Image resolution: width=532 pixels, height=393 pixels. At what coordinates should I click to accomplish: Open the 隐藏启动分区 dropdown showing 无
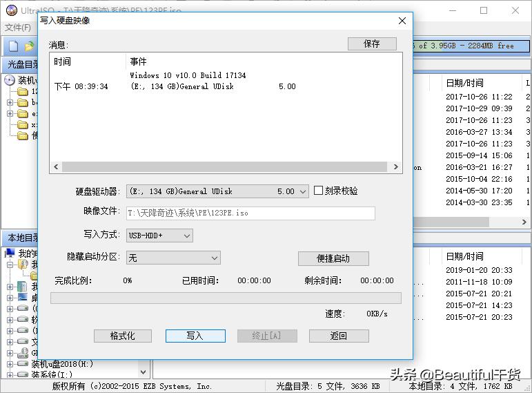pyautogui.click(x=173, y=258)
